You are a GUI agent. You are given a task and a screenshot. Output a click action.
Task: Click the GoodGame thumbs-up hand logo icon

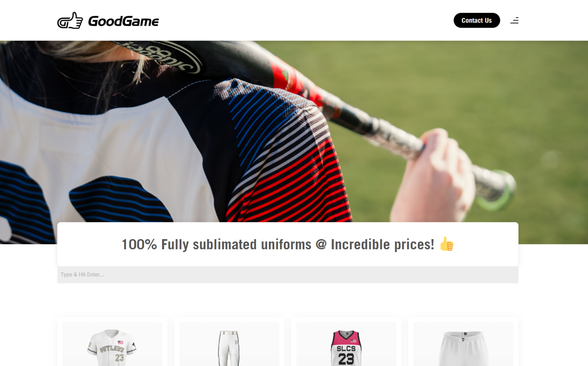70,21
